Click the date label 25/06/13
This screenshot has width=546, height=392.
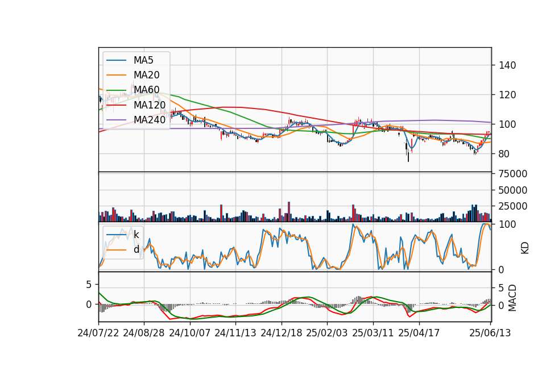tap(490, 333)
